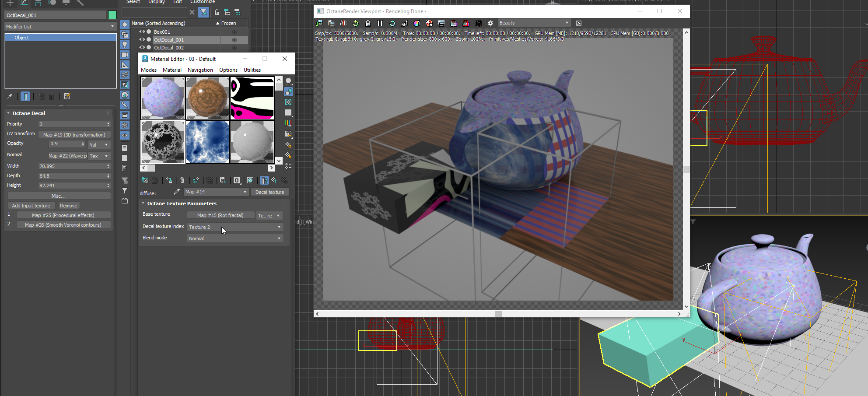Toggle frozen state for OctDecal_002

tap(234, 48)
